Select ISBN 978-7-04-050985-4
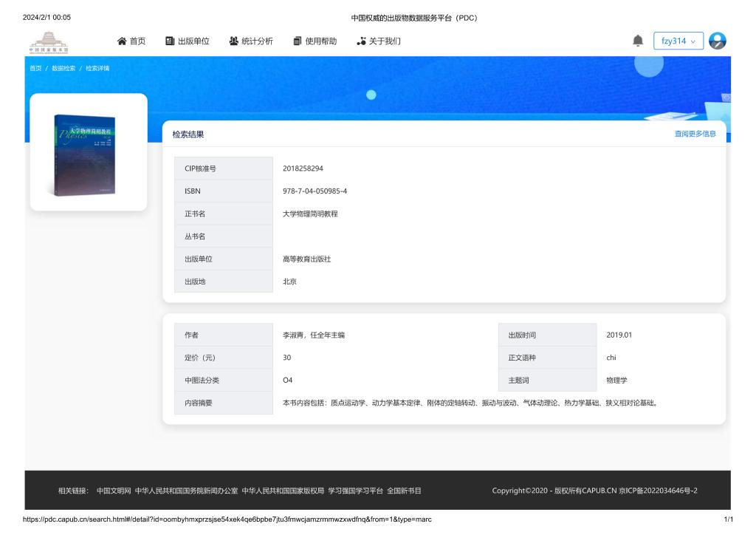The image size is (756, 535). tap(315, 191)
